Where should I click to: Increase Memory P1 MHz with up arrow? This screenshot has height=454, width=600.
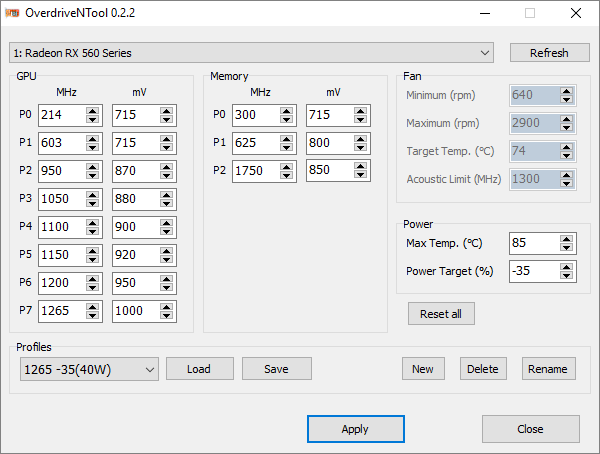tap(286, 139)
